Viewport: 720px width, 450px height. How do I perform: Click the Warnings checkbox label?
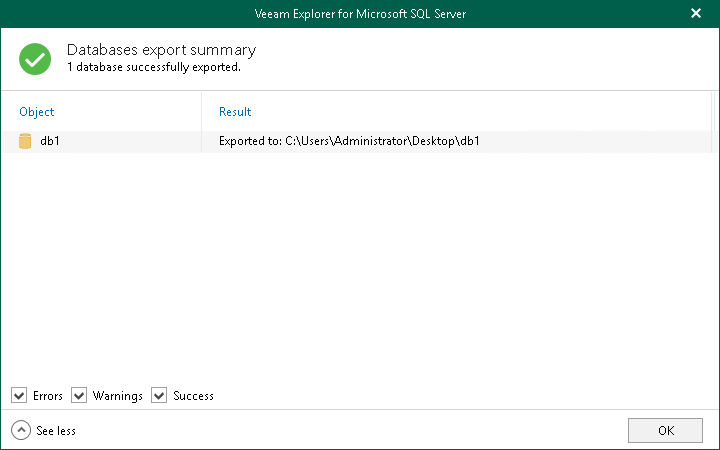[x=118, y=396]
